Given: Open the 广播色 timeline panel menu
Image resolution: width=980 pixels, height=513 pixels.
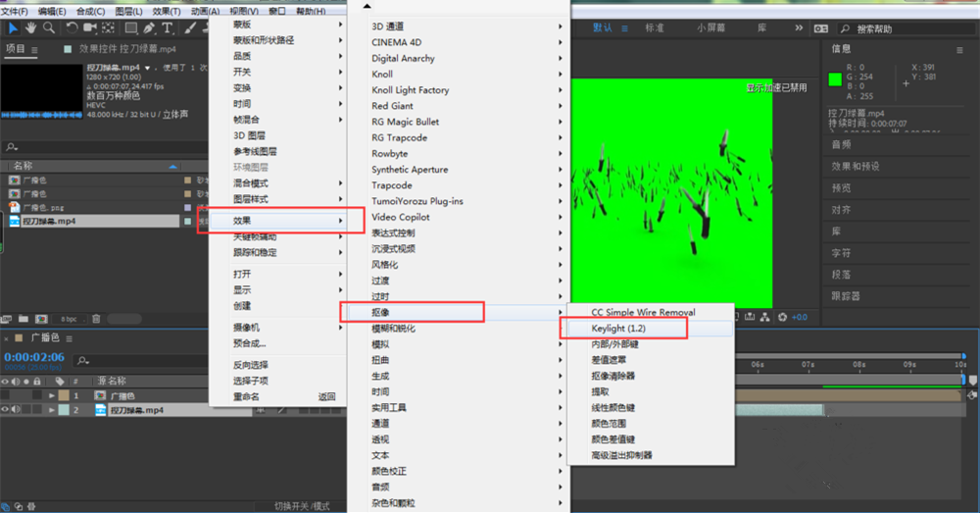Looking at the screenshot, I should (x=70, y=338).
